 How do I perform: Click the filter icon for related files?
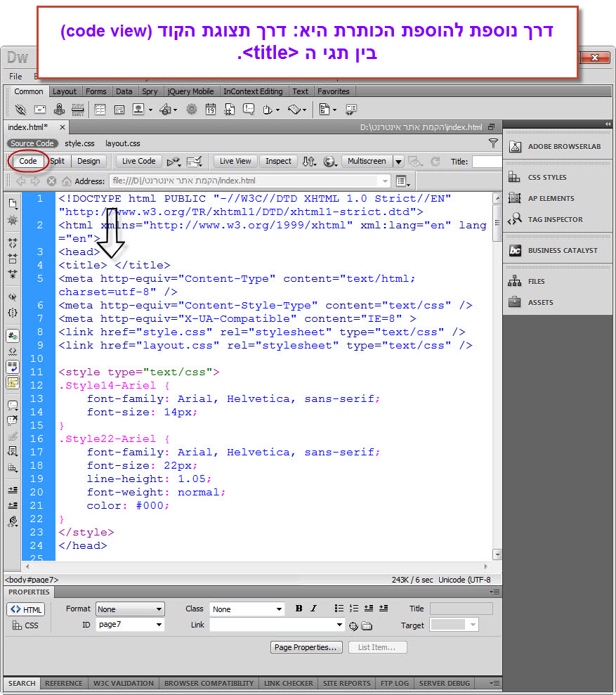pos(493,143)
